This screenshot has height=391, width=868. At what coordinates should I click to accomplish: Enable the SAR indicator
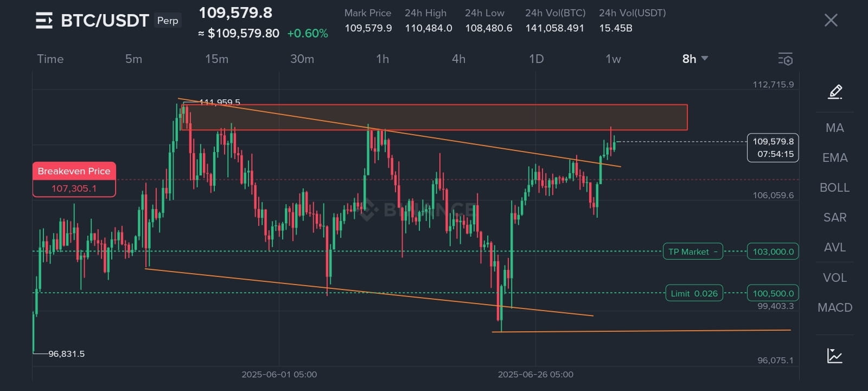(835, 217)
